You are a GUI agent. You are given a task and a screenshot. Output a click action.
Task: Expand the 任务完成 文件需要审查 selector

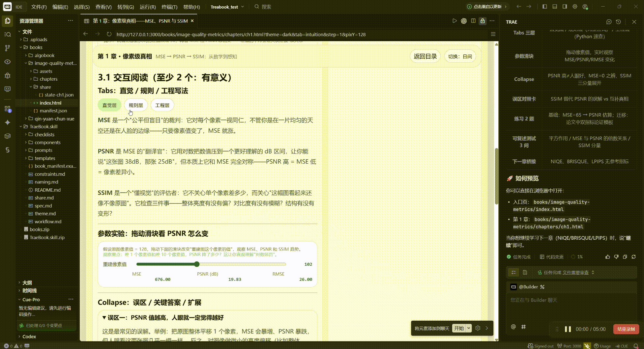[566, 272]
